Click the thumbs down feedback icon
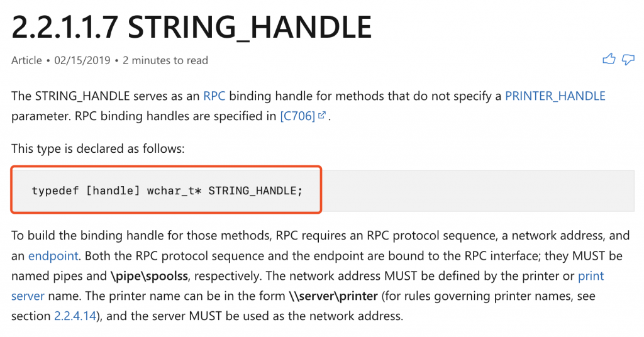644x337 pixels. [x=628, y=60]
